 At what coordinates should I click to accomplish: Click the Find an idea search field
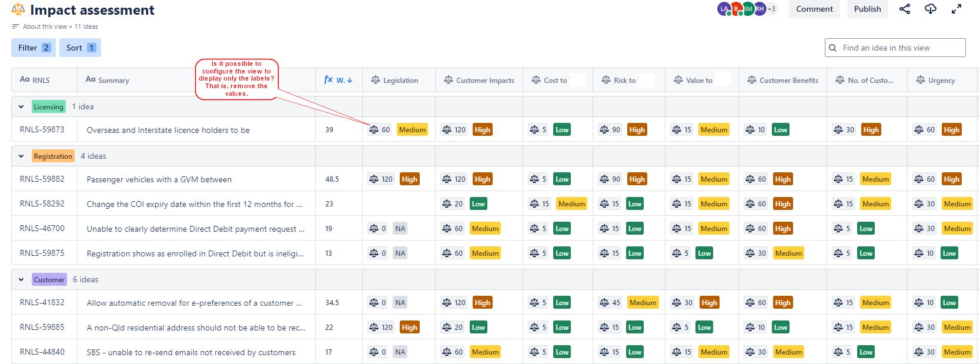tap(895, 48)
